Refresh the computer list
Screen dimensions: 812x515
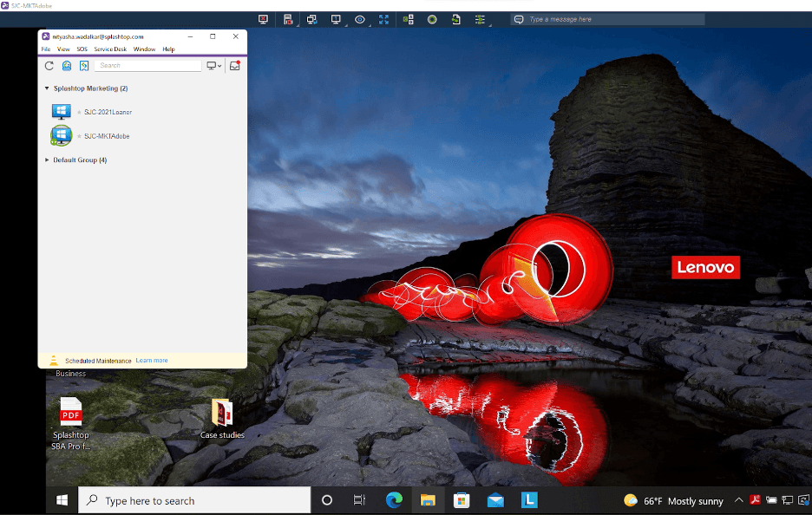[49, 65]
